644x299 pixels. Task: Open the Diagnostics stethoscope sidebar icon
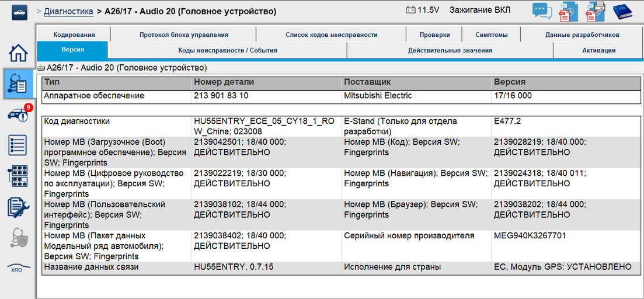coord(19,84)
